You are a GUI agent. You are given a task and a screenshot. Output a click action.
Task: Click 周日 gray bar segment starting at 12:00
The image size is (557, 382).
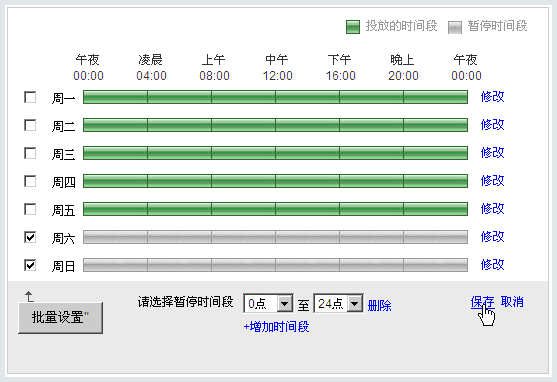click(x=307, y=265)
